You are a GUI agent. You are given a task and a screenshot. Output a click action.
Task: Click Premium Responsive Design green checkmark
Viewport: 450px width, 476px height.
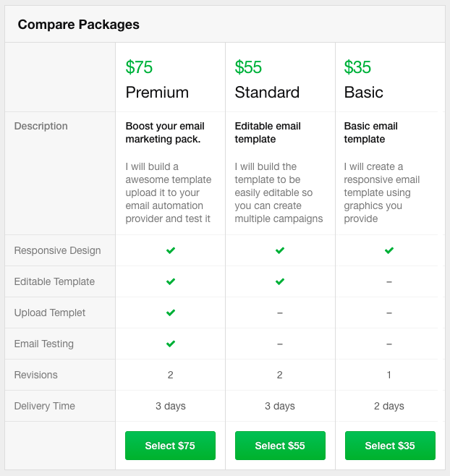point(171,250)
